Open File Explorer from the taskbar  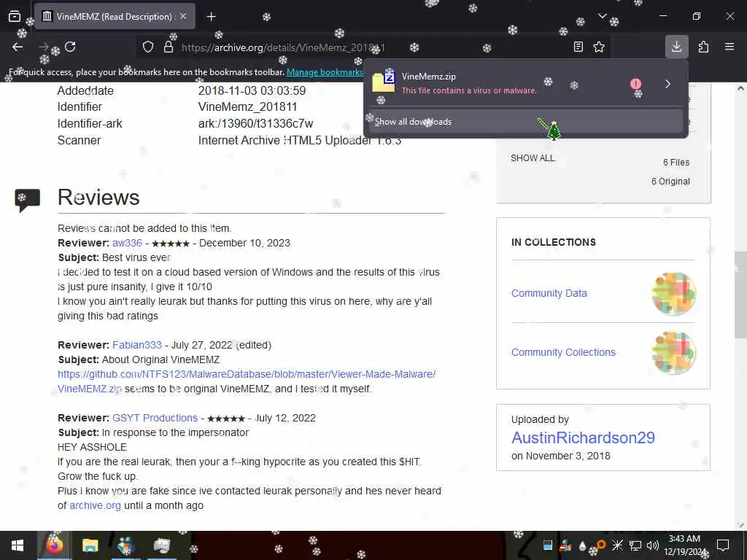90,545
